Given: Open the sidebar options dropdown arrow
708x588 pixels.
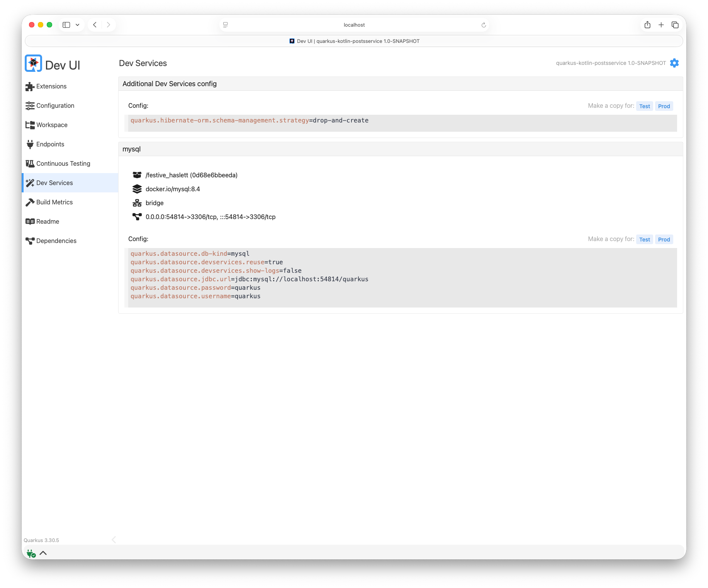Looking at the screenshot, I should 78,25.
